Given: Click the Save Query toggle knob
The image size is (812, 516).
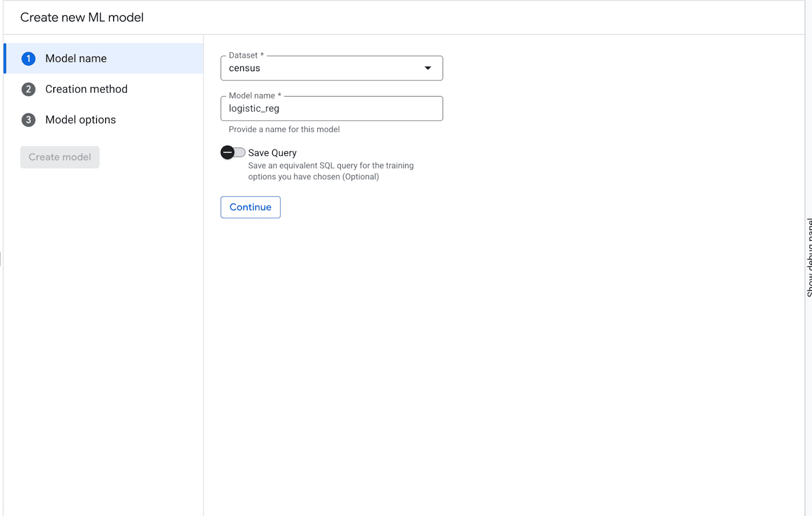Looking at the screenshot, I should [x=228, y=152].
